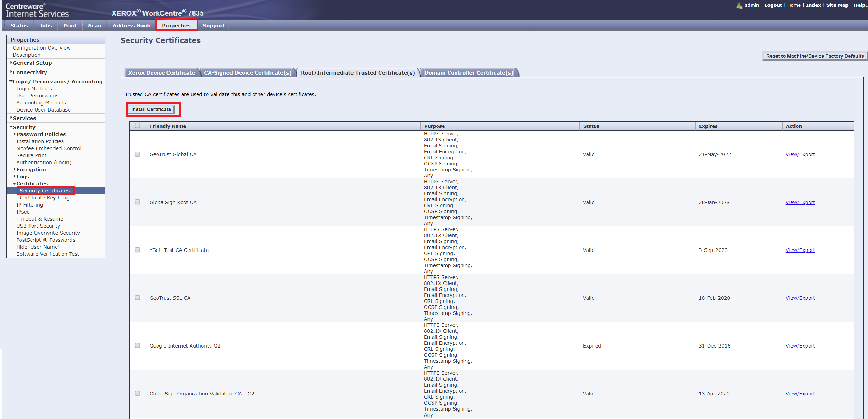Expand the Connectivity section
The width and height of the screenshot is (868, 419).
[x=11, y=72]
